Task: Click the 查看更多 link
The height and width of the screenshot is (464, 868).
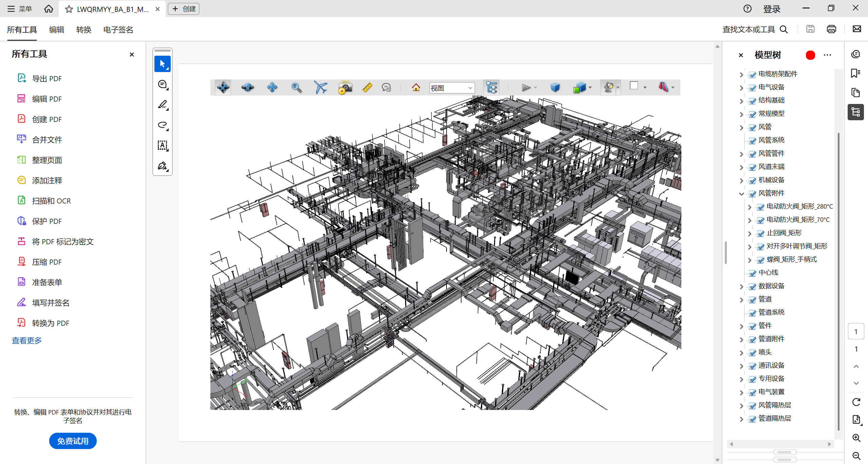Action: [27, 340]
